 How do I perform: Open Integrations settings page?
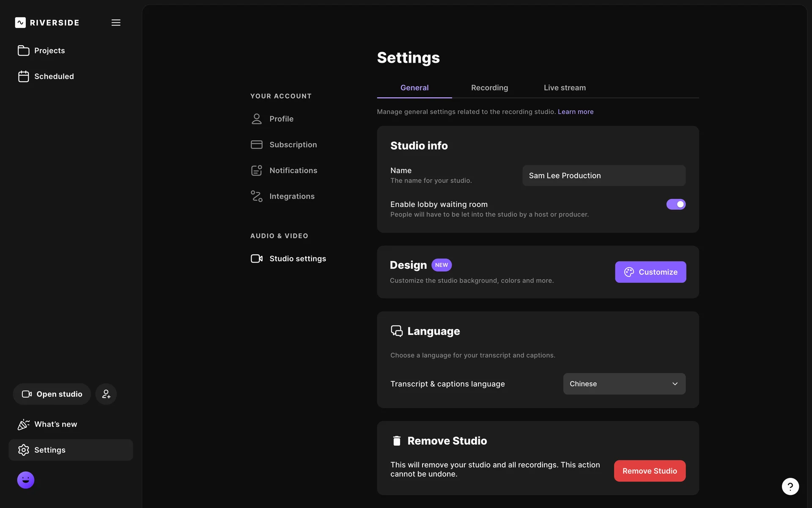291,196
